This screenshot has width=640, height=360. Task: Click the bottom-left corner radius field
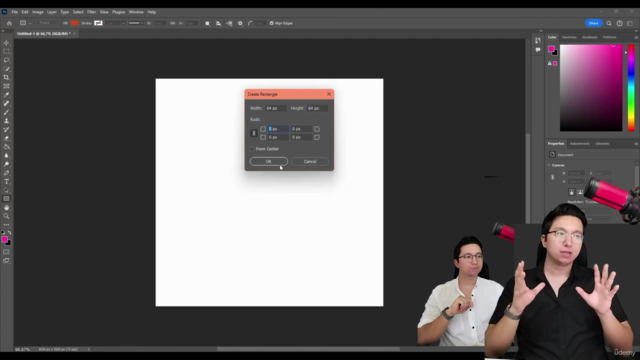coord(278,138)
